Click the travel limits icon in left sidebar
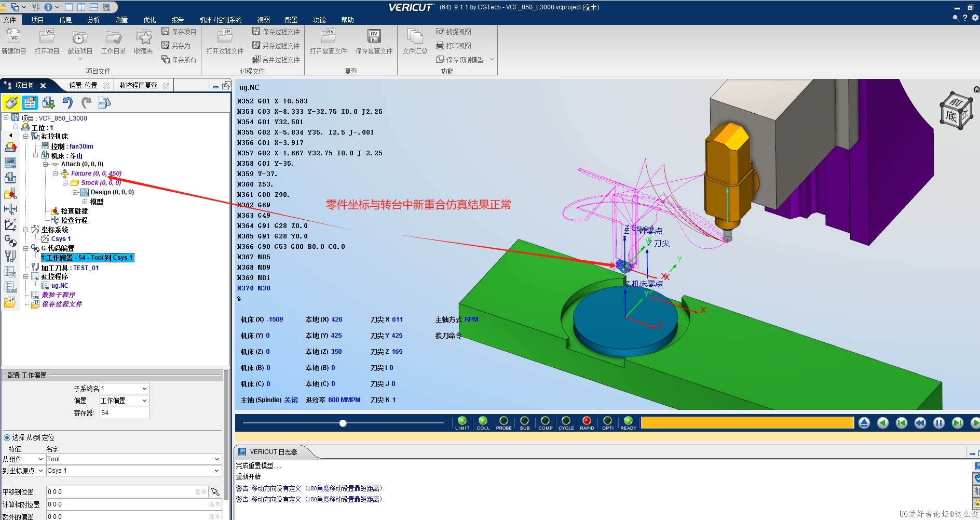980x520 pixels. pos(10,209)
